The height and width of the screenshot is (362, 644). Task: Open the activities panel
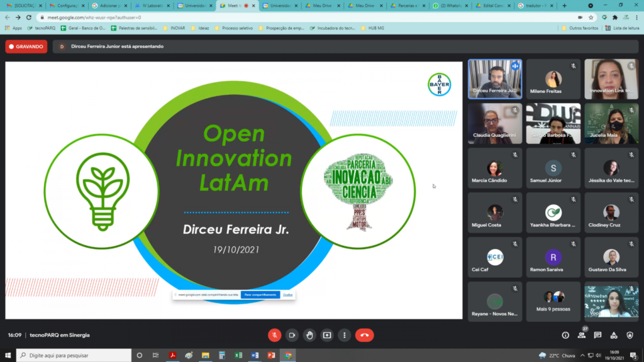click(614, 335)
